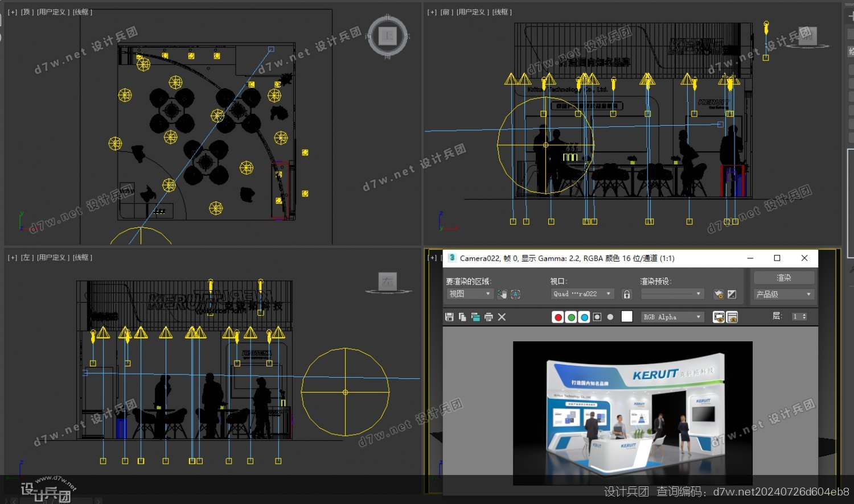Click the ViewCube 左 face in left viewport
854x504 pixels.
[388, 281]
